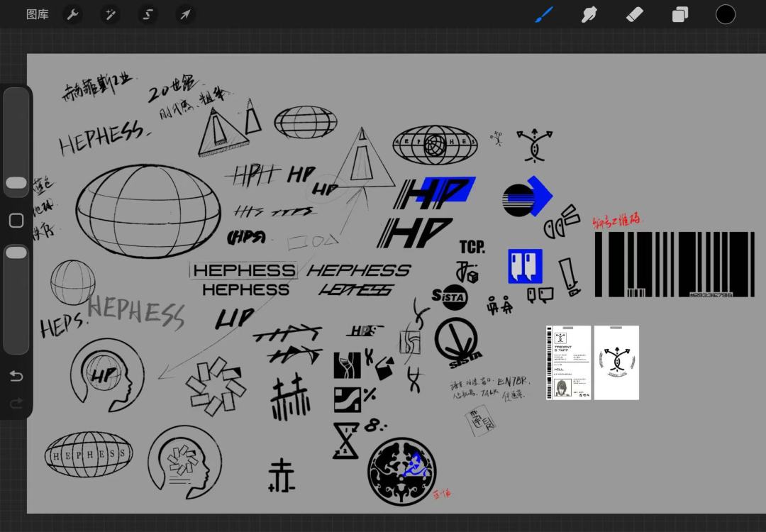Image resolution: width=766 pixels, height=532 pixels.
Task: Select the Eraser tool
Action: click(635, 14)
